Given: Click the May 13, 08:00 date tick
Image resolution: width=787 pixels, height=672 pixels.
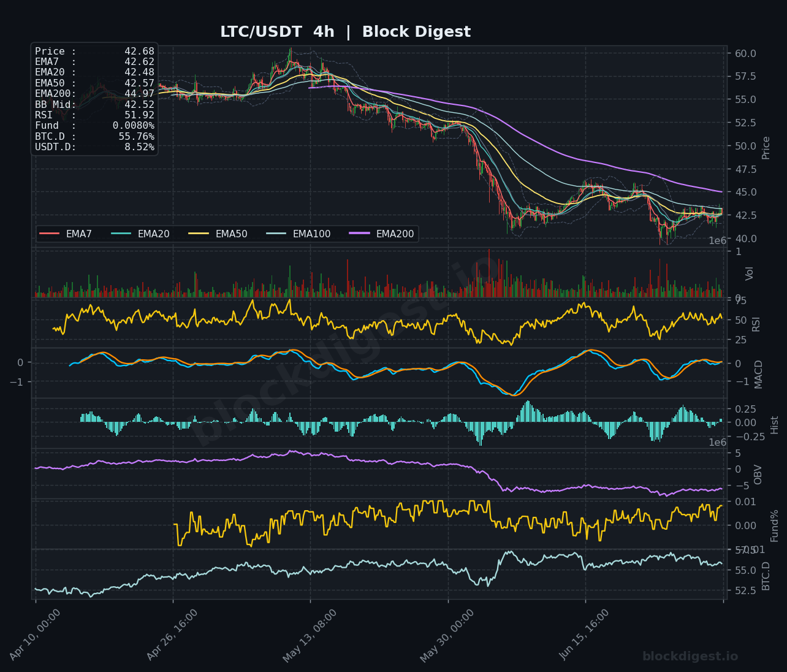Looking at the screenshot, I should tap(310, 635).
